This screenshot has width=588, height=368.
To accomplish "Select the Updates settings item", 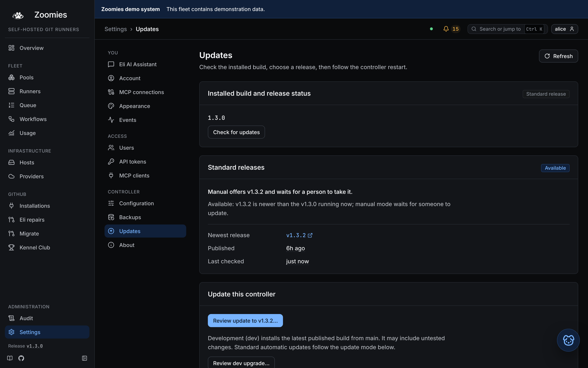I will click(x=145, y=231).
